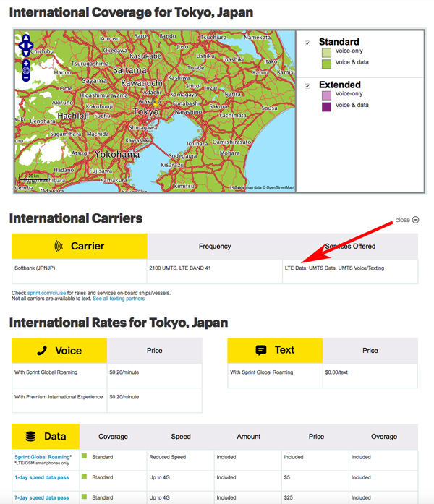
Task: Click the green Standard coverage square in 1-day pass row
Action: click(85, 477)
